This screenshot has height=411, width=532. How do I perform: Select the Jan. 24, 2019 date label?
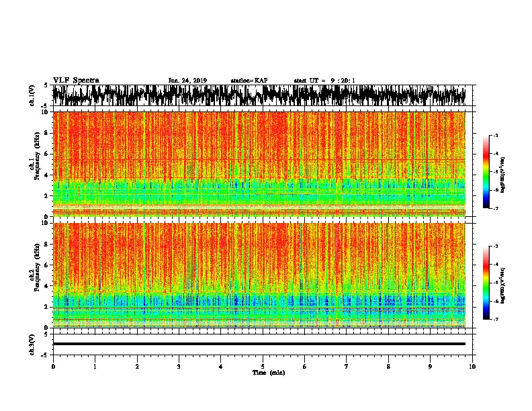tap(187, 81)
